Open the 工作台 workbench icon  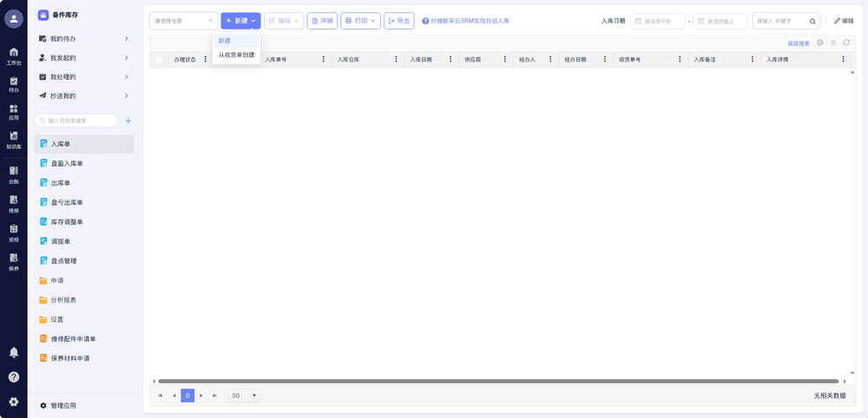click(13, 56)
